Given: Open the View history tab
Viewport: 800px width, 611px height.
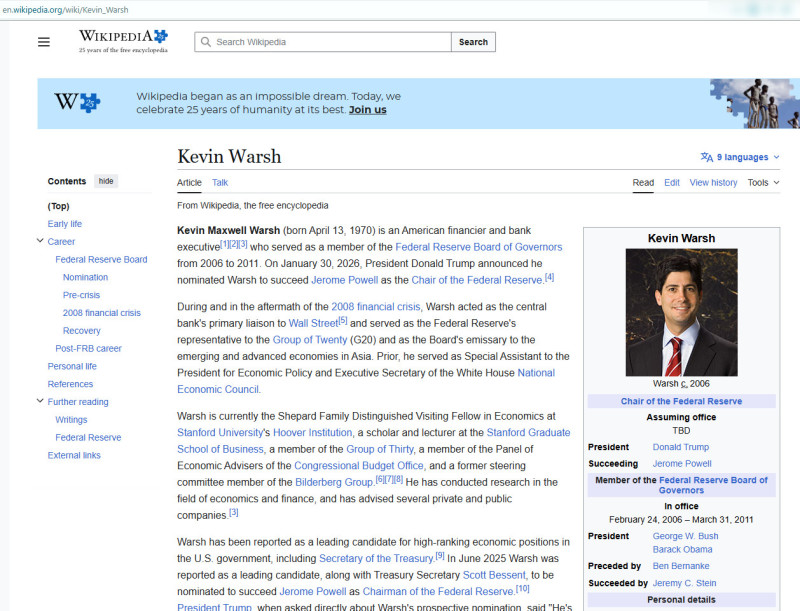Looking at the screenshot, I should 713,183.
